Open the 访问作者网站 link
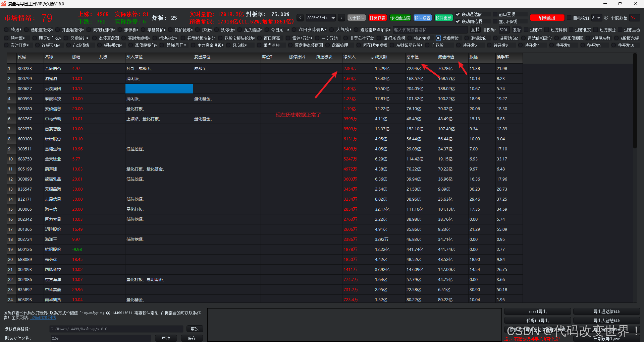 click(x=44, y=318)
